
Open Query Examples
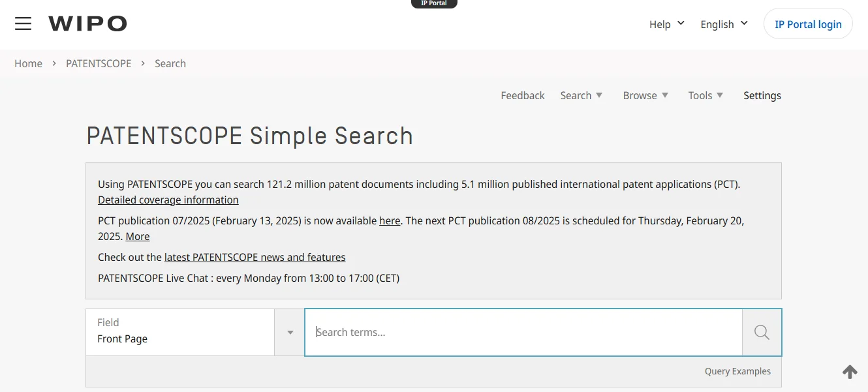click(x=737, y=371)
